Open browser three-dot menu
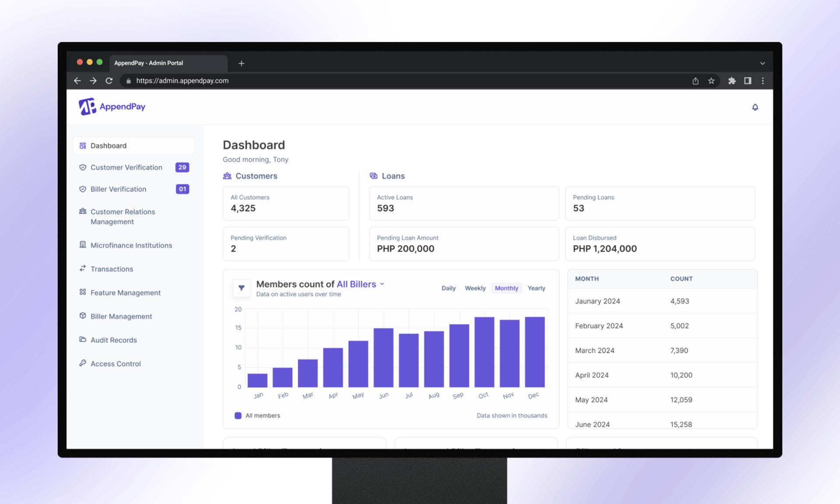Viewport: 840px width, 504px height. pos(763,80)
